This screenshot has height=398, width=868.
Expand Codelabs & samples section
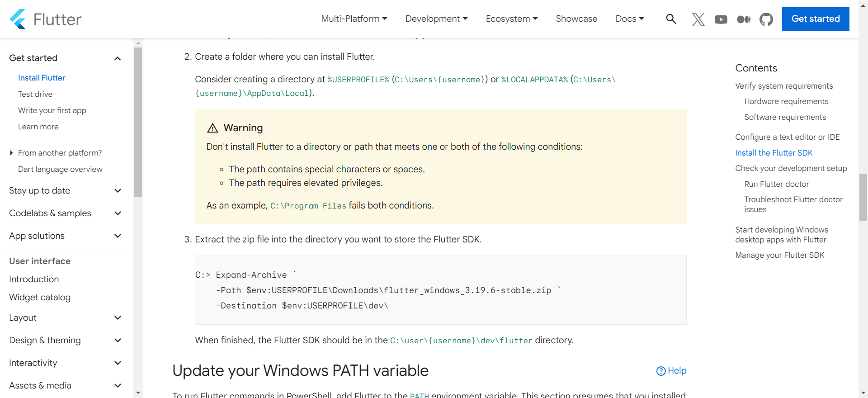coord(118,213)
